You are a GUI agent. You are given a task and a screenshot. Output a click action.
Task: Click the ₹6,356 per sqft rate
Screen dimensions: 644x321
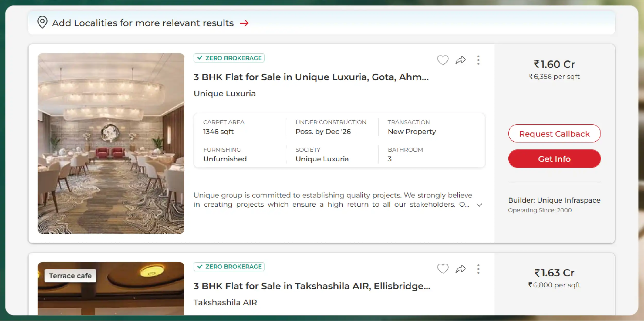click(554, 77)
